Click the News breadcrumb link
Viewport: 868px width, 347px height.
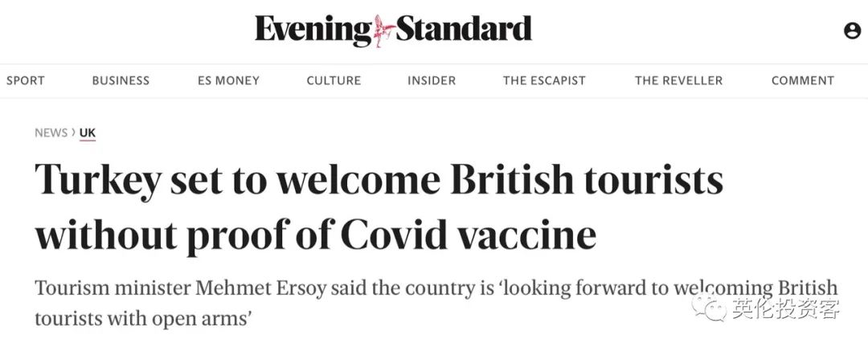51,133
